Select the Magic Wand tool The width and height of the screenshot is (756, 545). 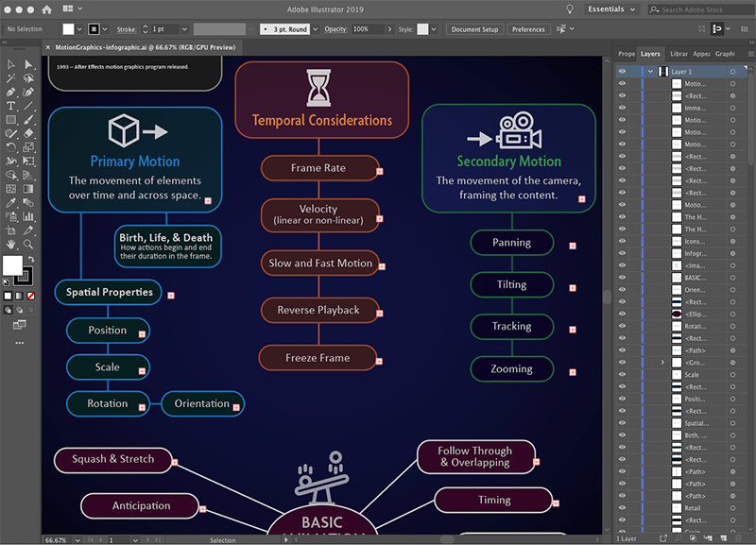pos(11,78)
